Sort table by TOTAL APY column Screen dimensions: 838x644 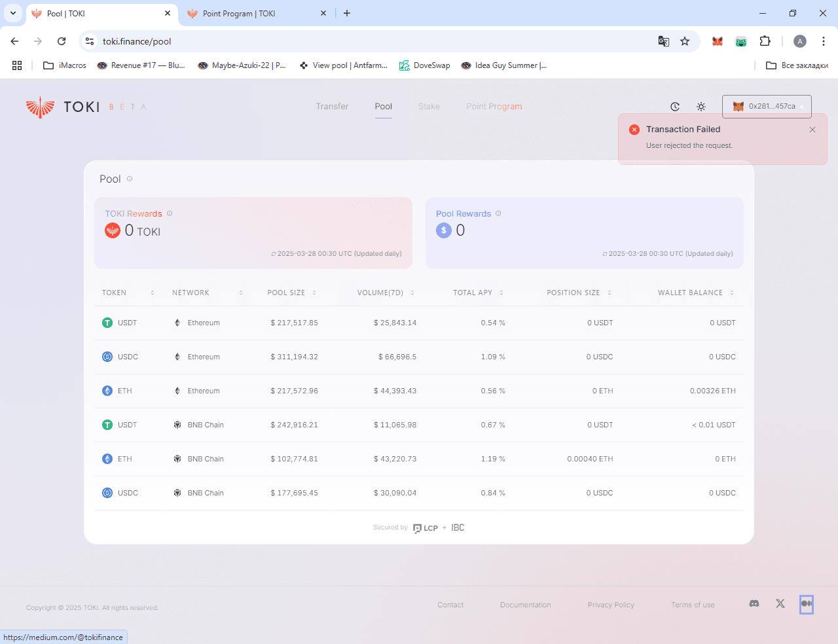tap(479, 293)
